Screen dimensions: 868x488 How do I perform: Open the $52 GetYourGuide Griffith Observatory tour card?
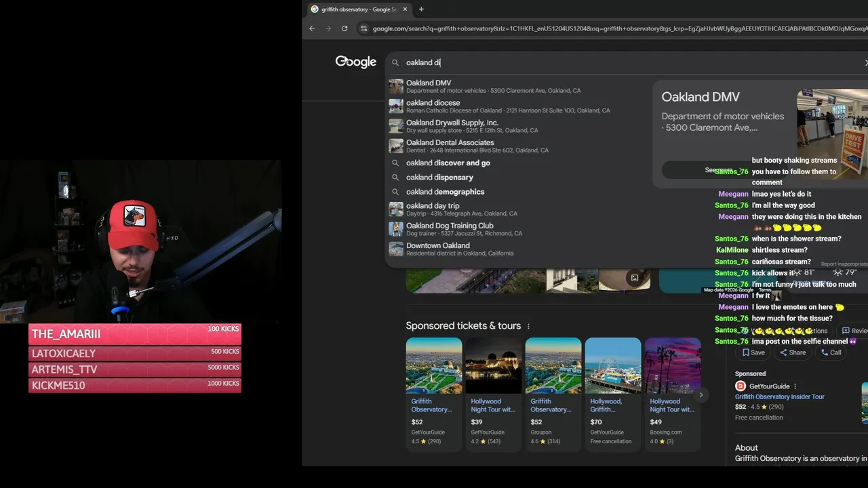coord(434,393)
